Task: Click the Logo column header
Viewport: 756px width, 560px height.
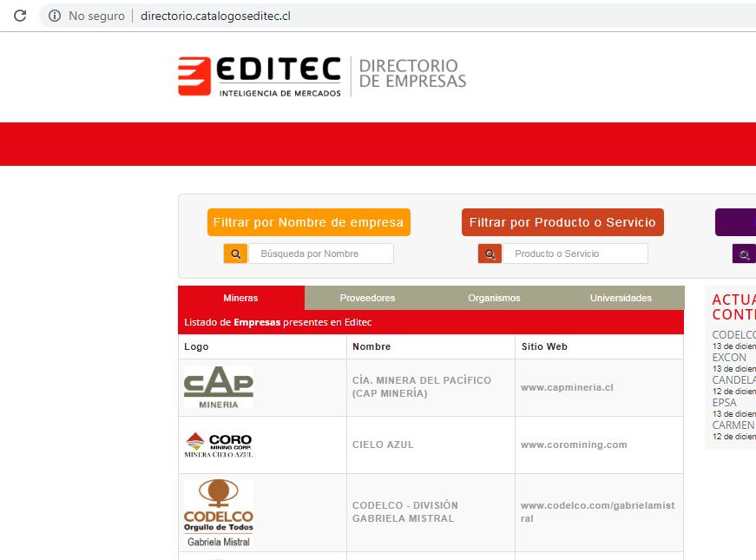Action: tap(196, 346)
